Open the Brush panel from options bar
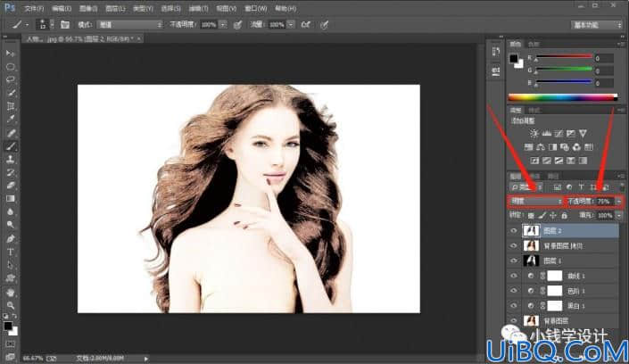The height and width of the screenshot is (364, 629). pyautogui.click(x=65, y=25)
